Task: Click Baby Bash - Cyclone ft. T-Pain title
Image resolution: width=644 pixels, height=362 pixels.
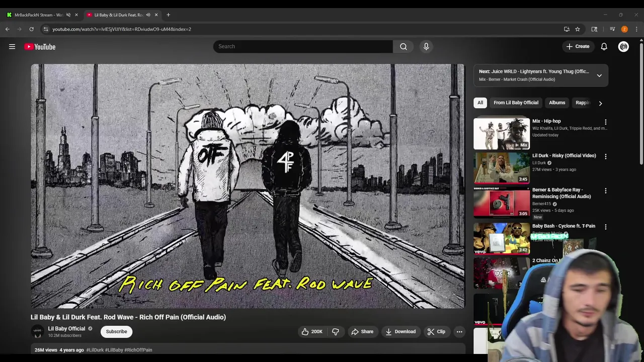Action: pyautogui.click(x=563, y=226)
